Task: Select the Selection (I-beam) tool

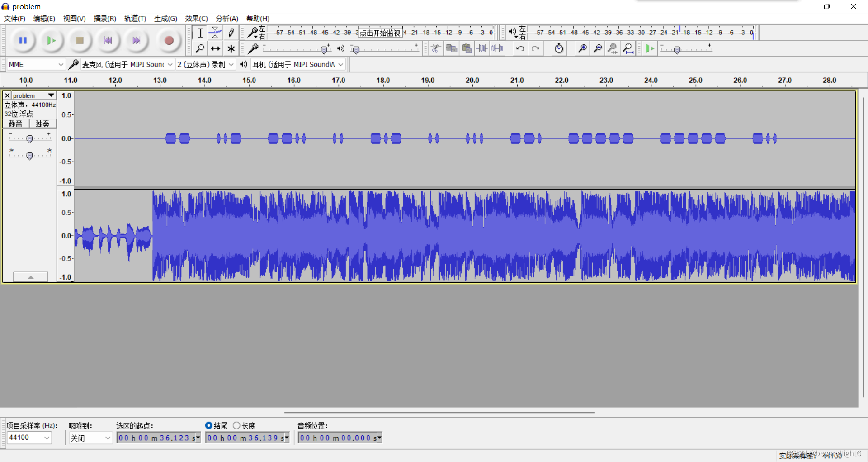Action: pyautogui.click(x=200, y=33)
